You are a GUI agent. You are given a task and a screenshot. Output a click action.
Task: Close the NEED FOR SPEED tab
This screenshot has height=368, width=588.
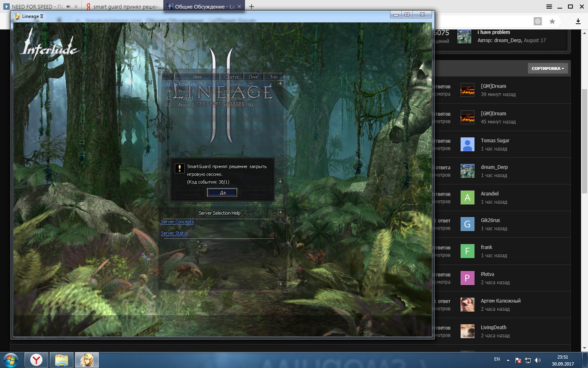[x=76, y=7]
